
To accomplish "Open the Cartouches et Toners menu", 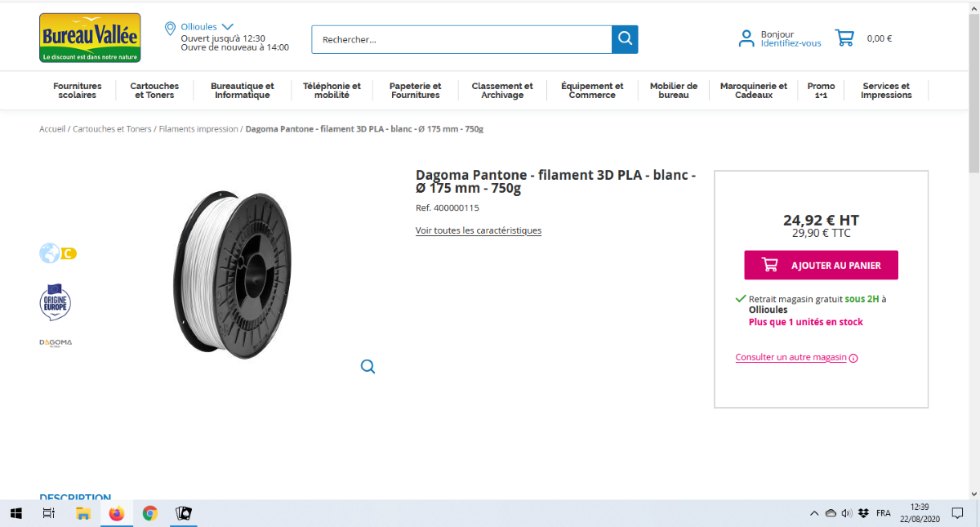I will point(154,90).
